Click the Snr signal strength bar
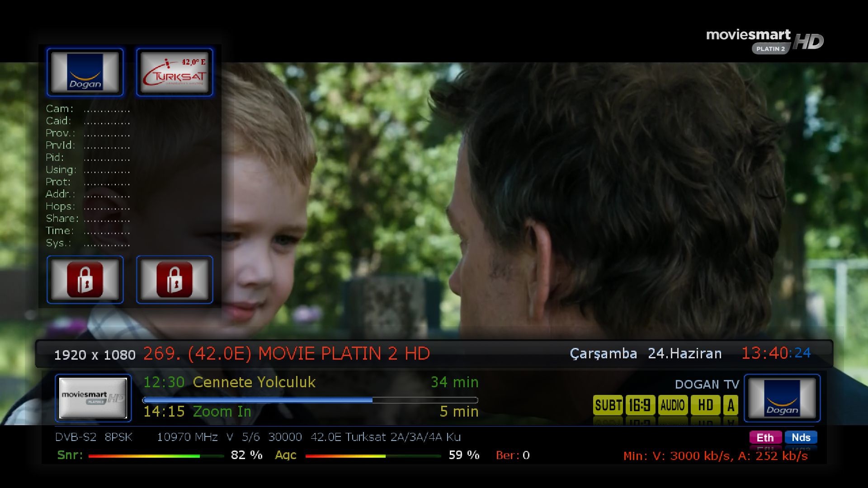Image resolution: width=868 pixels, height=488 pixels. pos(156,456)
